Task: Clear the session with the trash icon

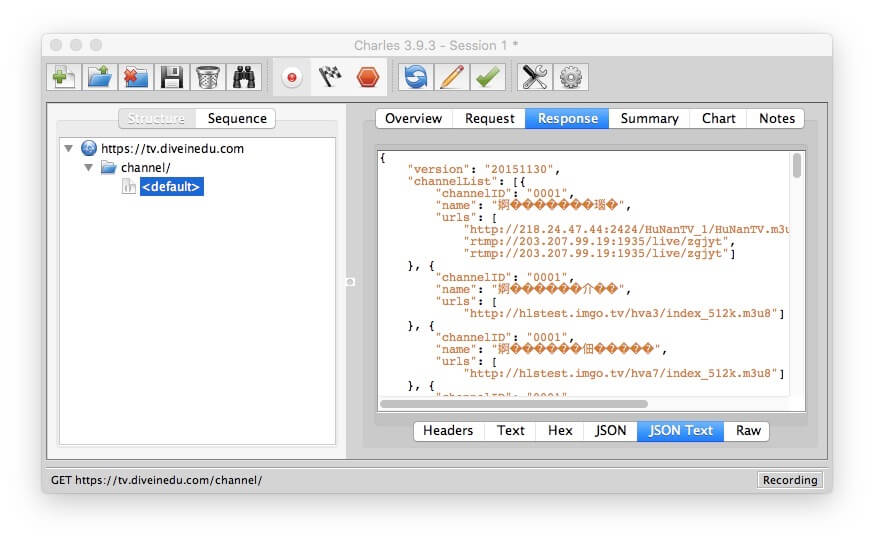Action: (208, 77)
